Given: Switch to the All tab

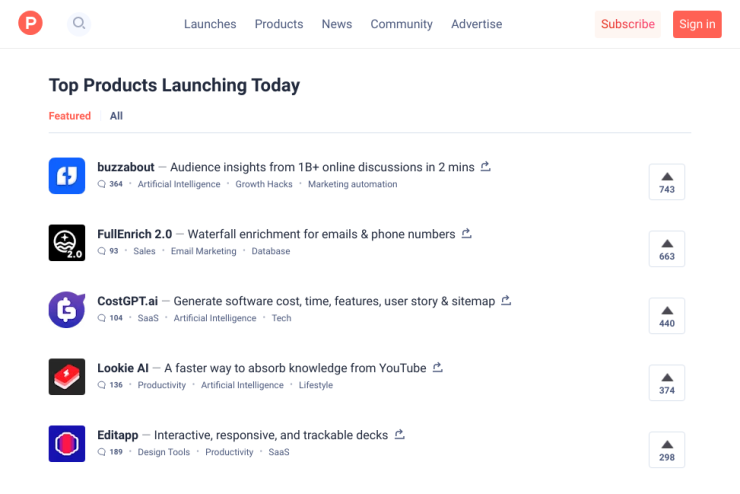Looking at the screenshot, I should [x=116, y=116].
